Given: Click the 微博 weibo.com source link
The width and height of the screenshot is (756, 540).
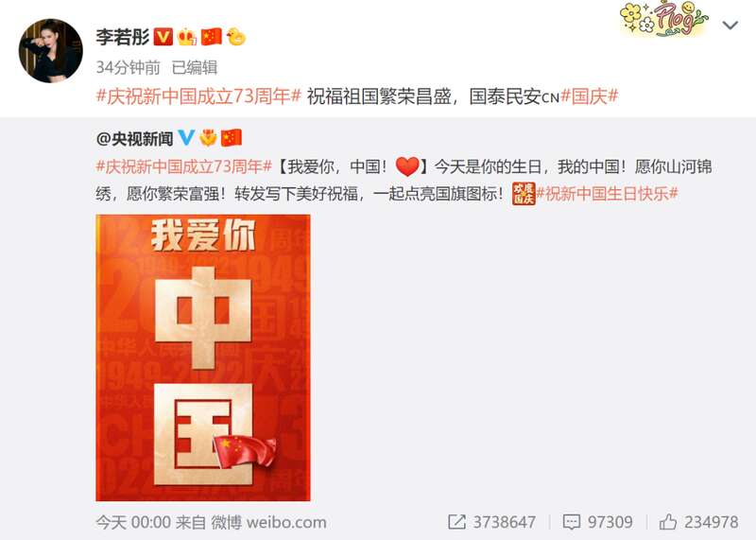Looking at the screenshot, I should point(268,522).
